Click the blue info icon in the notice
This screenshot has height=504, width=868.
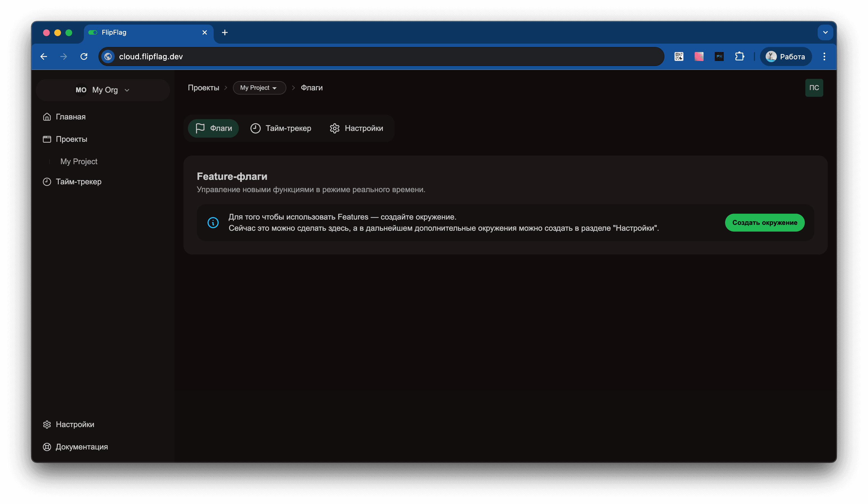pos(213,223)
